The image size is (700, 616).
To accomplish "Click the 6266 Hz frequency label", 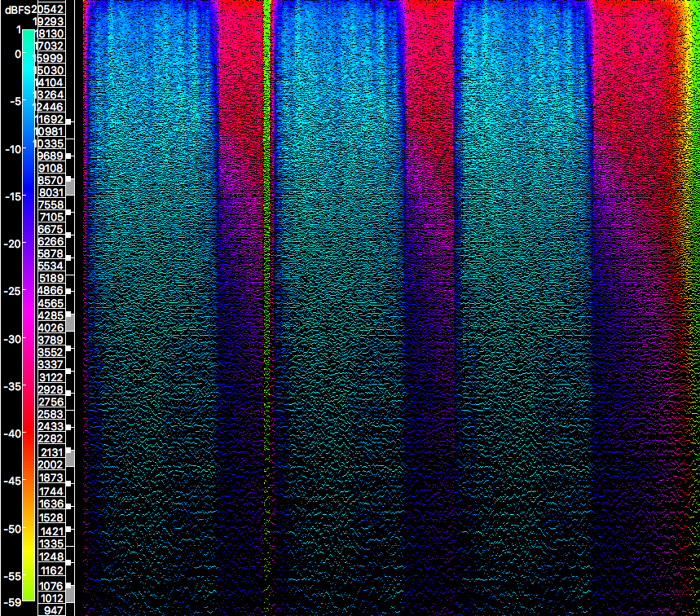I will click(x=51, y=241).
